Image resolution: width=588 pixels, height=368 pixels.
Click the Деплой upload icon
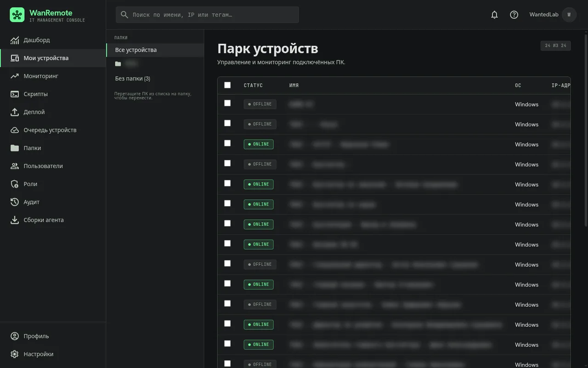coord(15,112)
